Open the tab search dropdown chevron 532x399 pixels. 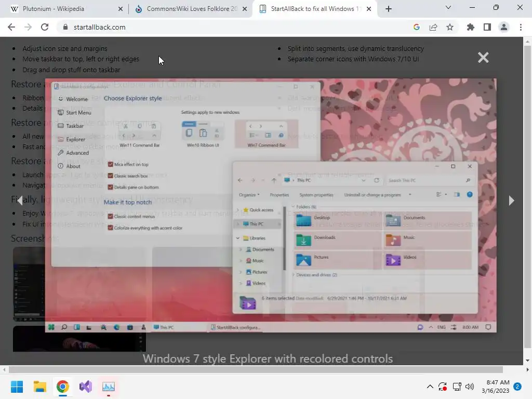448,7
